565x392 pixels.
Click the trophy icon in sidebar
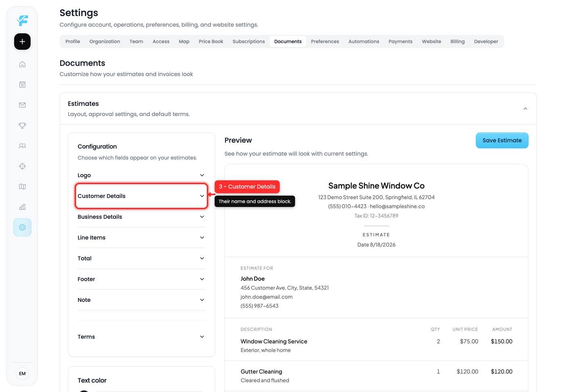click(x=22, y=125)
